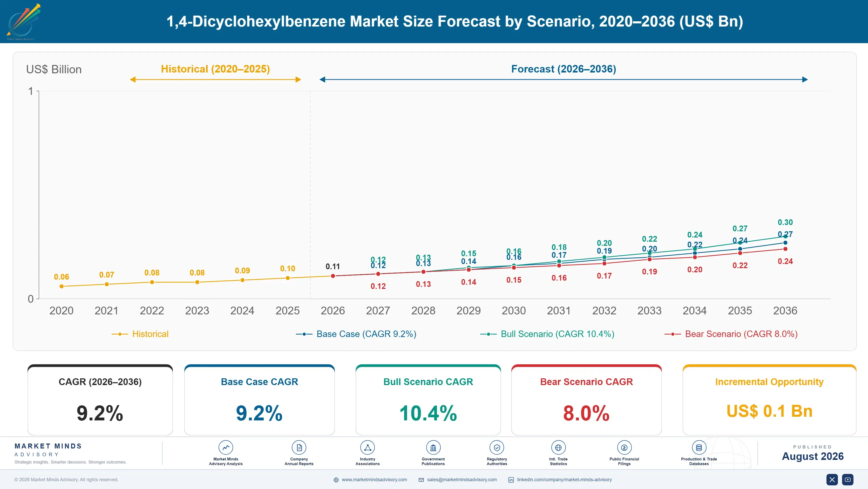Viewport: 868px width, 489px height.
Task: Click the Intl. Trade Statistics globe icon
Action: [558, 447]
